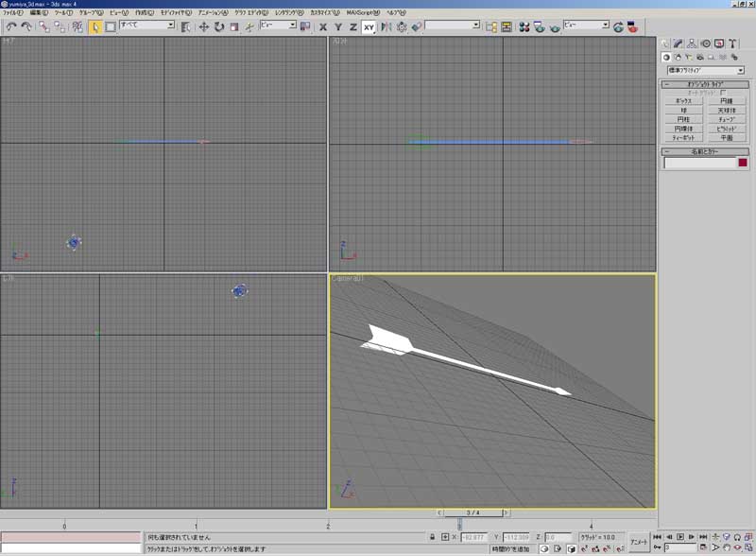Click the ボックス primitive button
This screenshot has width=756, height=556.
683,101
